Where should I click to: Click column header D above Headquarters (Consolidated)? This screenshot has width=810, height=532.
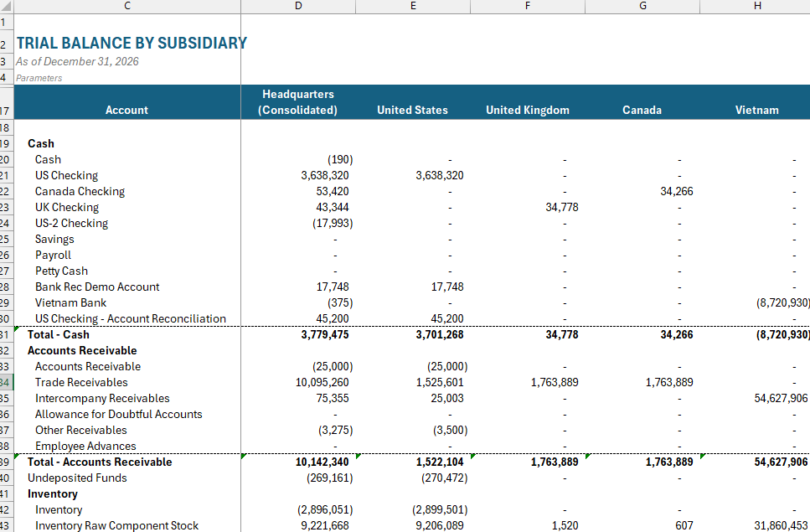tap(298, 6)
